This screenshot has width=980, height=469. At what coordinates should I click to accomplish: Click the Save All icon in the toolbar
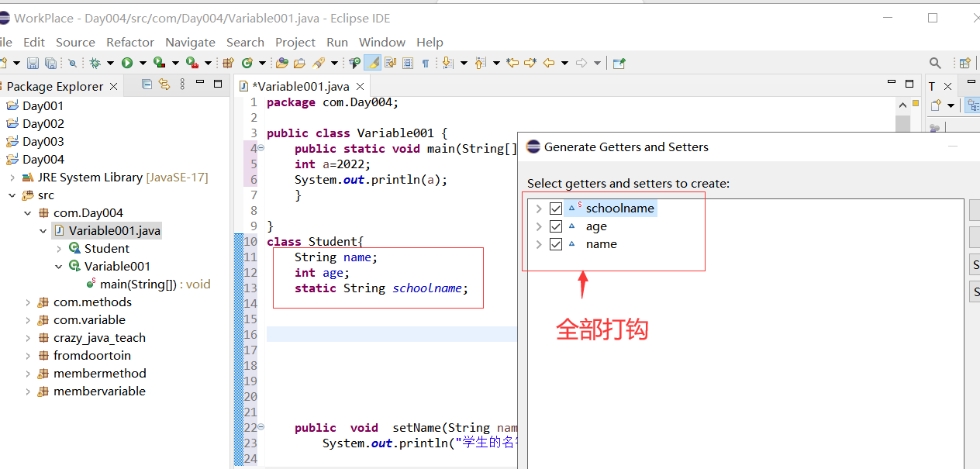coord(51,62)
